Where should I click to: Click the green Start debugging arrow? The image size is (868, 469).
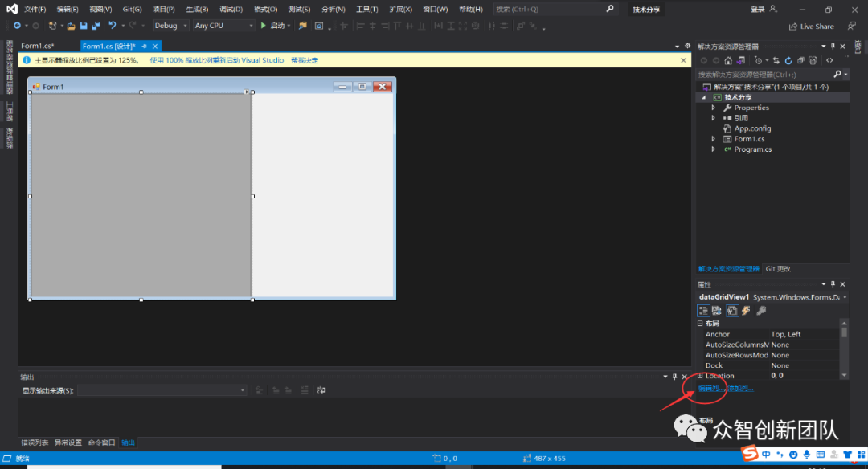coord(262,26)
